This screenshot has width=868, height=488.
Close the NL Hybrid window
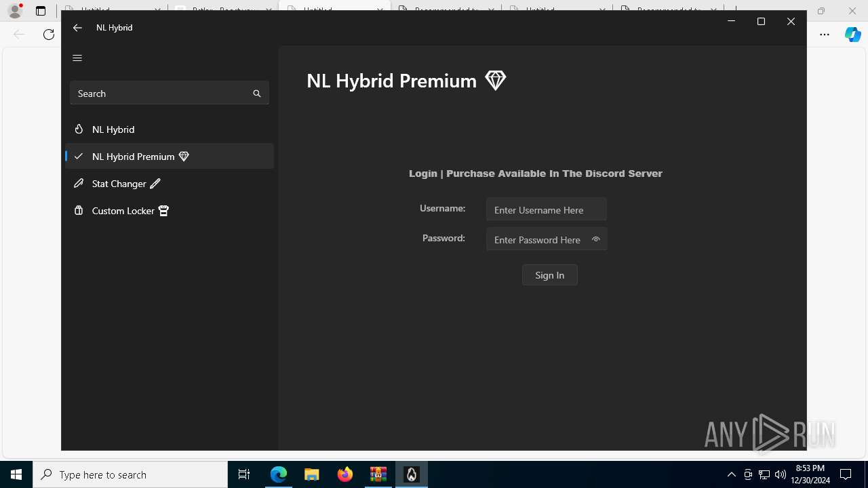click(x=791, y=22)
